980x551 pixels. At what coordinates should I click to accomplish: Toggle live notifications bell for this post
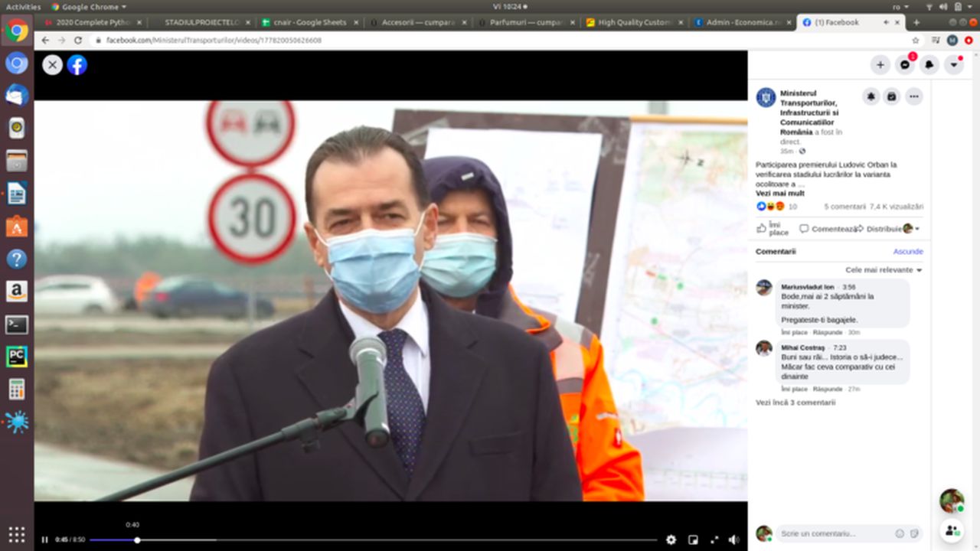click(871, 96)
